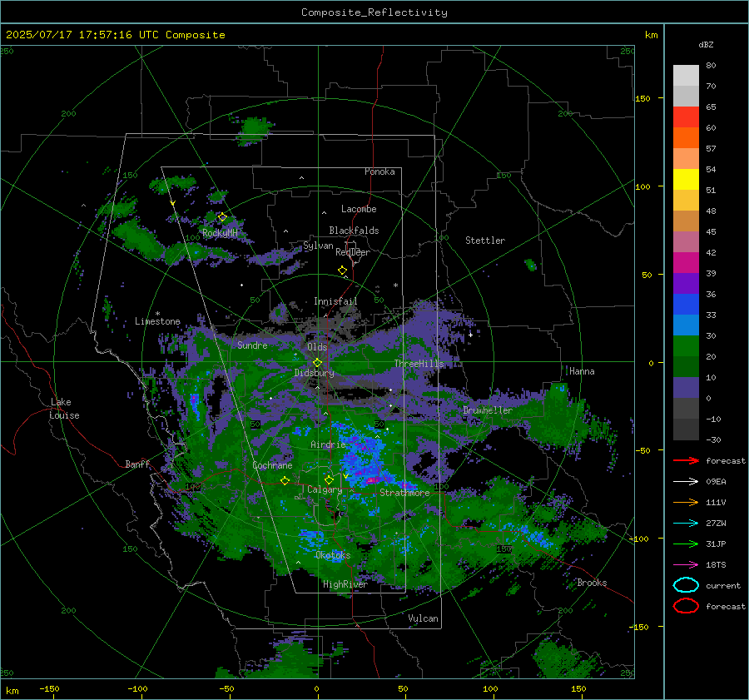The height and width of the screenshot is (700, 749).
Task: Click the Lake Louise label
Action: [64, 409]
